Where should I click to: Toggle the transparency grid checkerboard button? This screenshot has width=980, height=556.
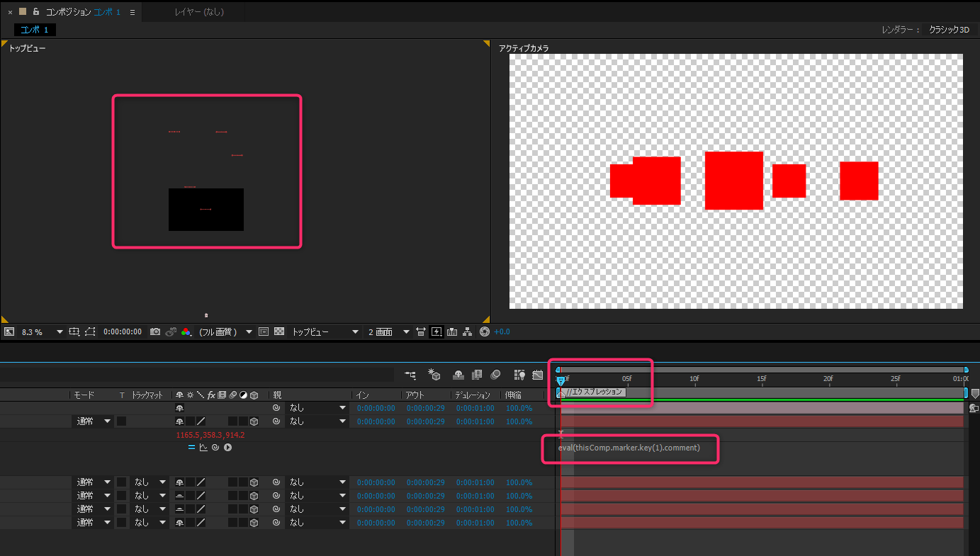click(279, 331)
